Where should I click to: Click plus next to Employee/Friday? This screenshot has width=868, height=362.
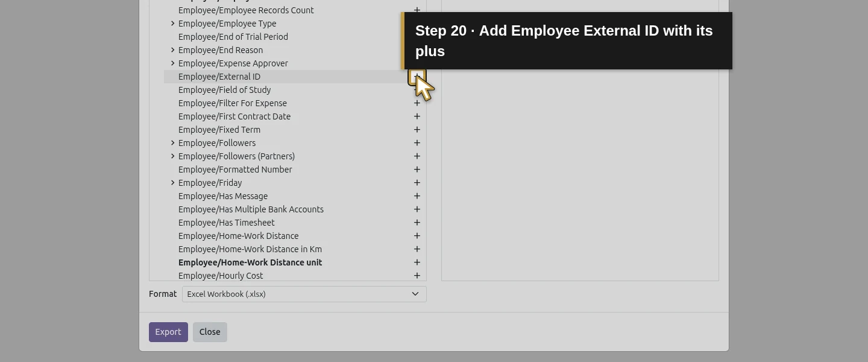click(x=417, y=183)
